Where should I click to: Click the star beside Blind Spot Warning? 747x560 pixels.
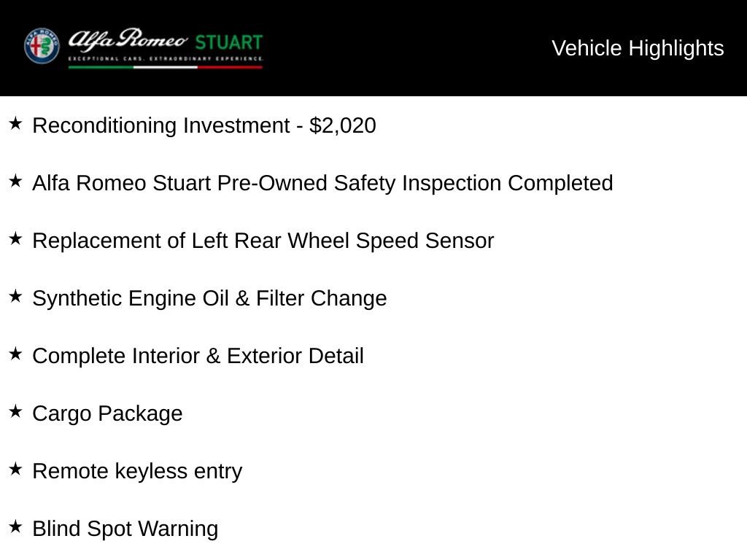coord(16,526)
